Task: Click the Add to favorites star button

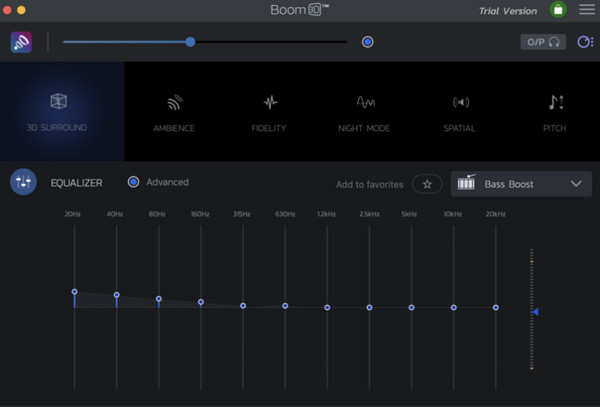Action: (427, 184)
